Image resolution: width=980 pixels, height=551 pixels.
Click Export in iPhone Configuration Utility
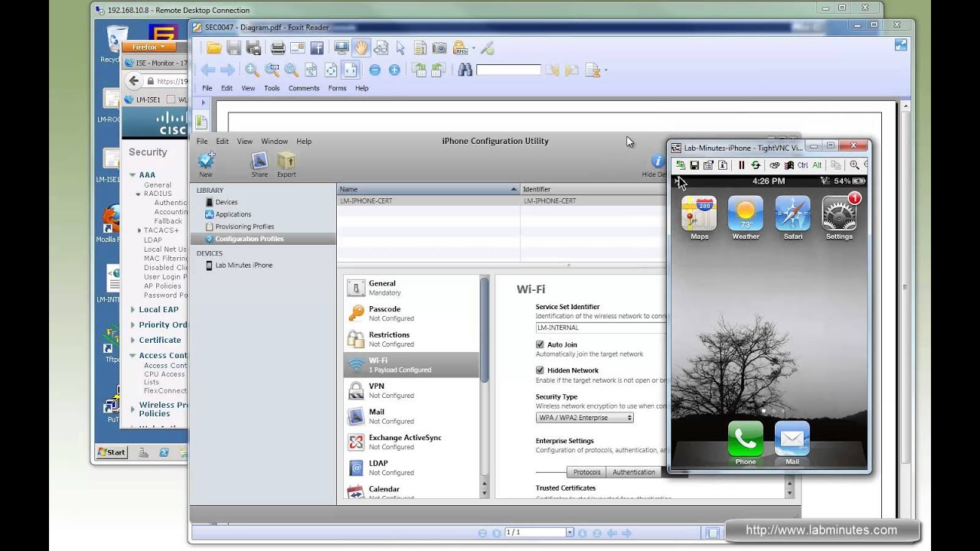[x=286, y=165]
